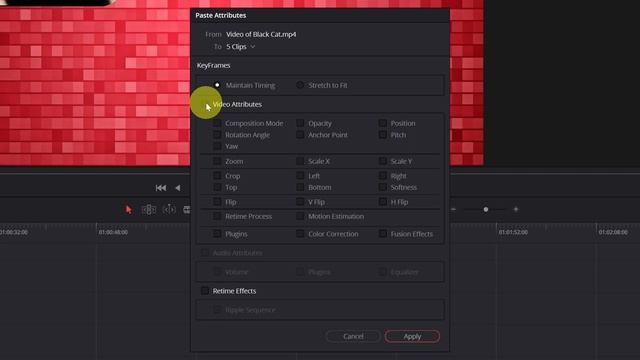The width and height of the screenshot is (640, 360).
Task: Tick the Softness checkbox
Action: [x=382, y=187]
